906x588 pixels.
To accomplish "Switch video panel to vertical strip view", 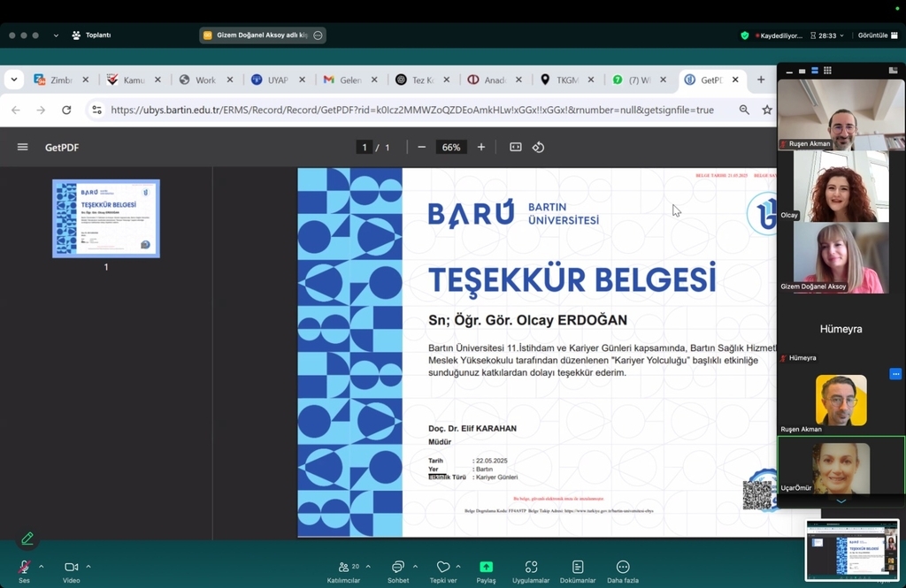I will point(815,71).
